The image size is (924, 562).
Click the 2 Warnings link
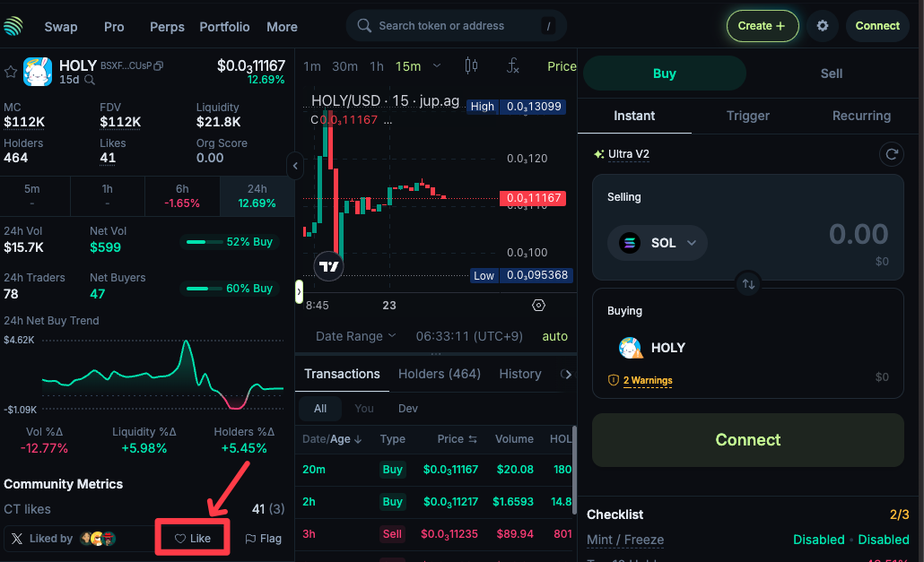coord(648,380)
